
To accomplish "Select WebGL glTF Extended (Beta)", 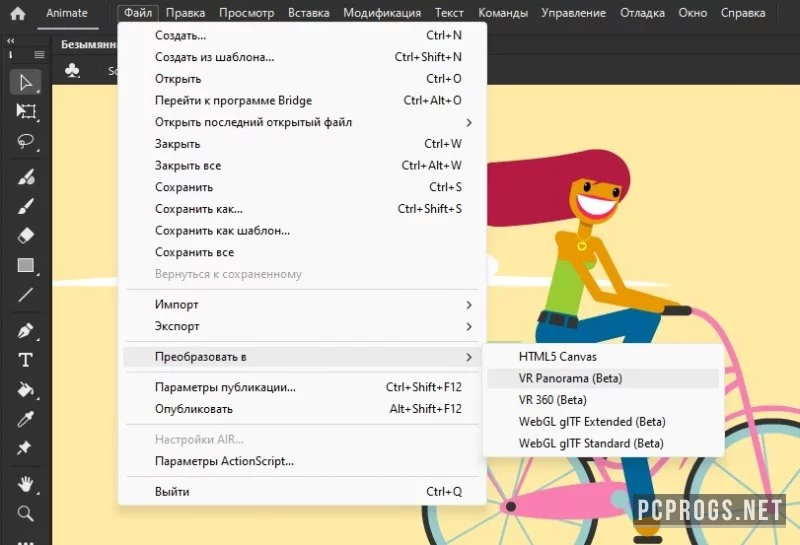I will [603, 422].
